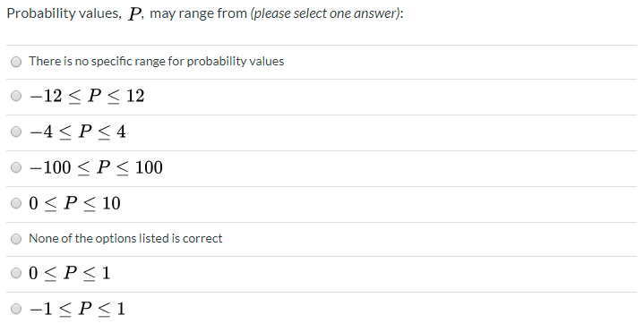The width and height of the screenshot is (644, 332).
Task: Pick the −1 ≤ P ≤ 1 radio button
Action: tap(16, 309)
